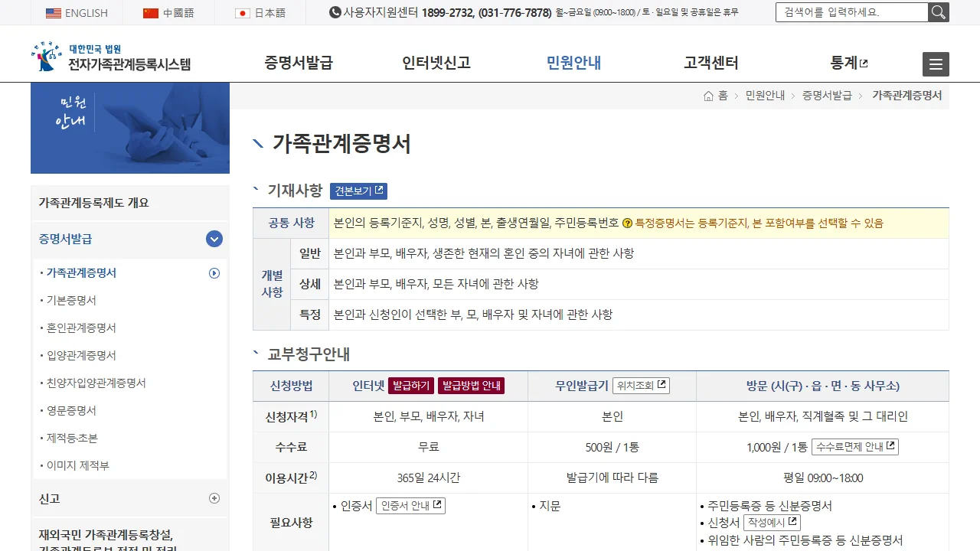Click 수수료면제 안내 button
The image size is (980, 551).
coord(855,447)
